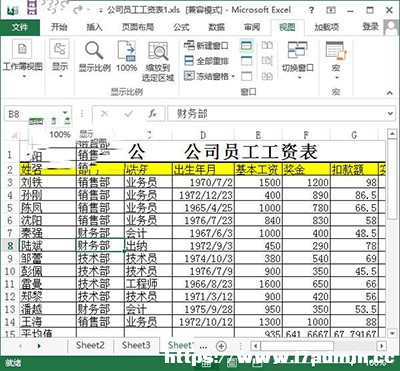Expand the 工作簿视图 workbook views dropdown
Viewport: 400px width, 371px height.
click(23, 77)
